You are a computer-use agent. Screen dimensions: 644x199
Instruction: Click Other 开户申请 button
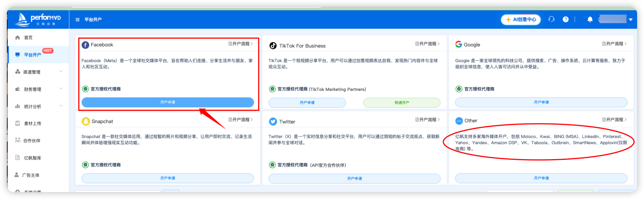[x=541, y=178]
